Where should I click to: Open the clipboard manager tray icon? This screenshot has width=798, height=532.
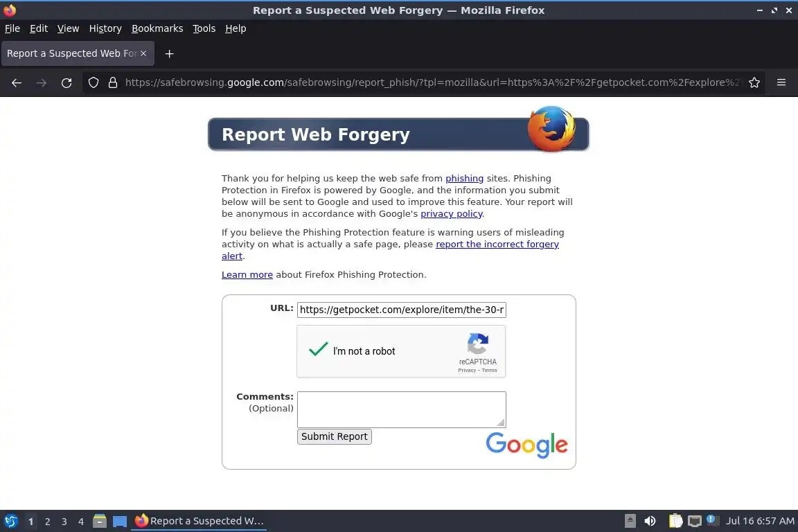[675, 521]
